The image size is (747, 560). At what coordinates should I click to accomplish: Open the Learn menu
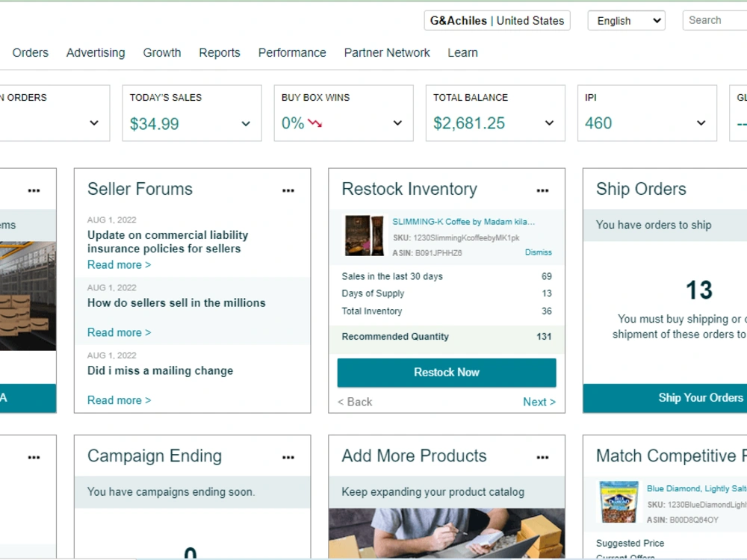pyautogui.click(x=462, y=52)
